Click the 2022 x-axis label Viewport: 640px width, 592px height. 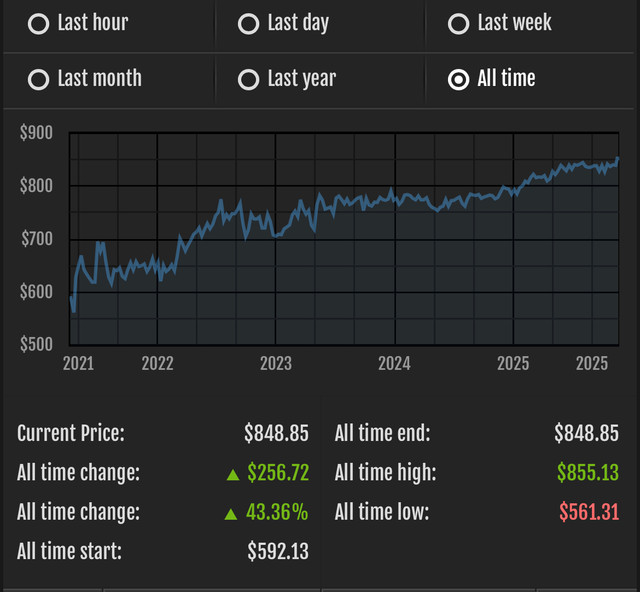tap(158, 363)
